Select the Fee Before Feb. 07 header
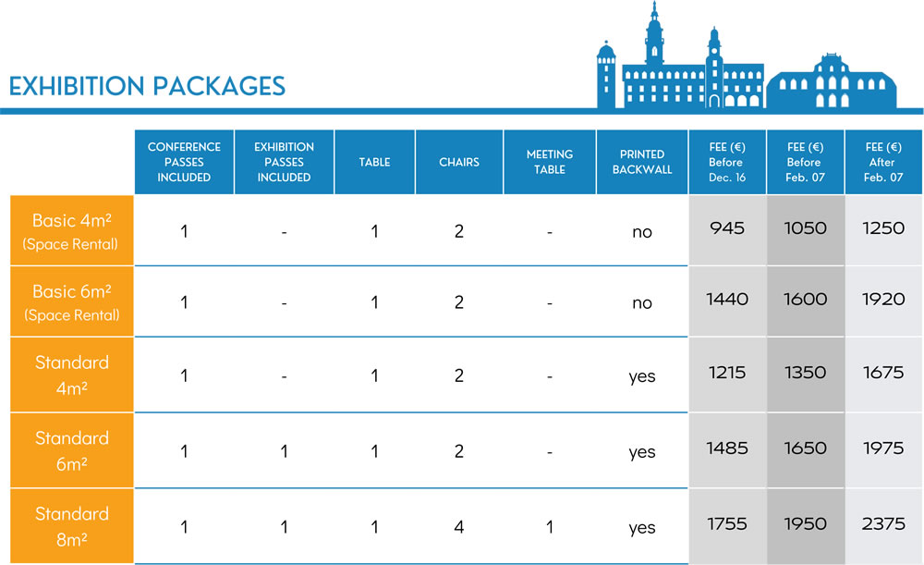924x565 pixels. coord(805,162)
